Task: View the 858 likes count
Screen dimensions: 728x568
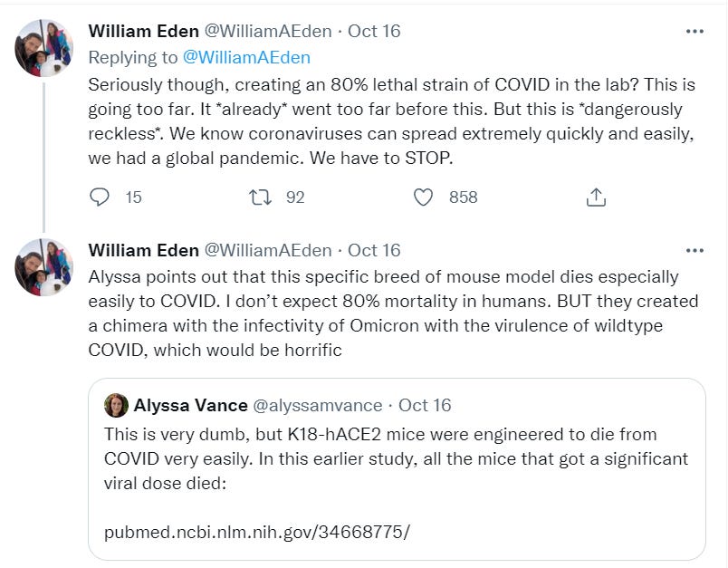Action: pyautogui.click(x=463, y=197)
